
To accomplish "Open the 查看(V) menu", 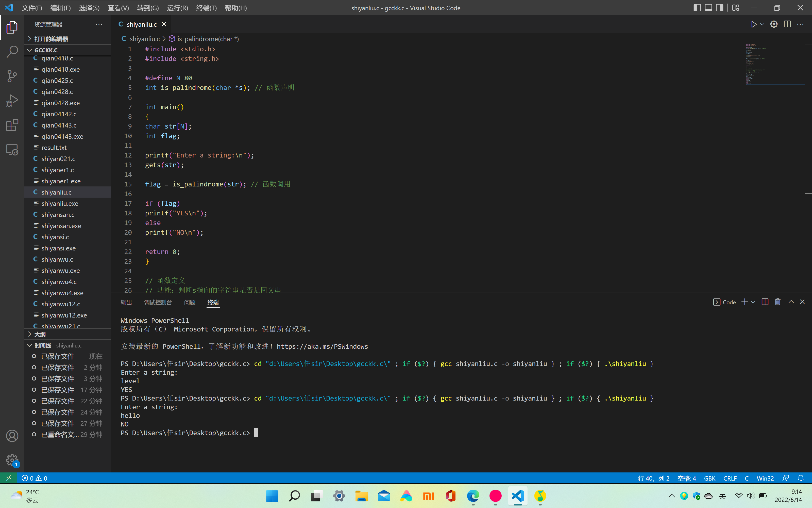I will 118,8.
